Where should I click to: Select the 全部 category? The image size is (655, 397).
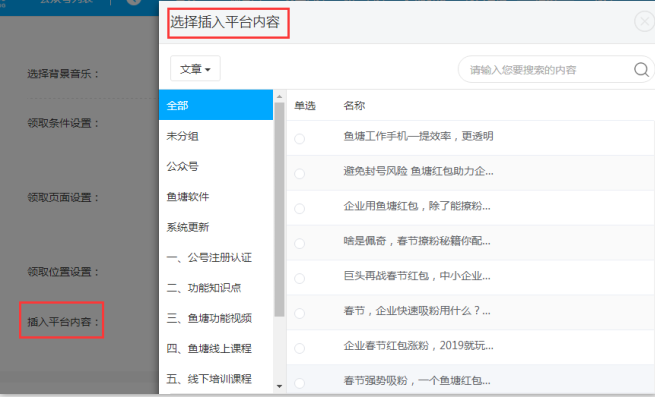tap(216, 105)
